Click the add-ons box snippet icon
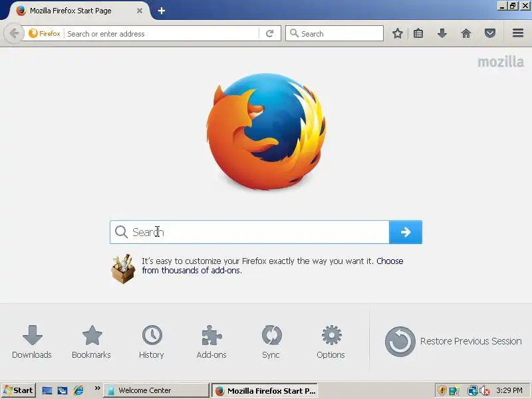This screenshot has width=532, height=399. 123,269
